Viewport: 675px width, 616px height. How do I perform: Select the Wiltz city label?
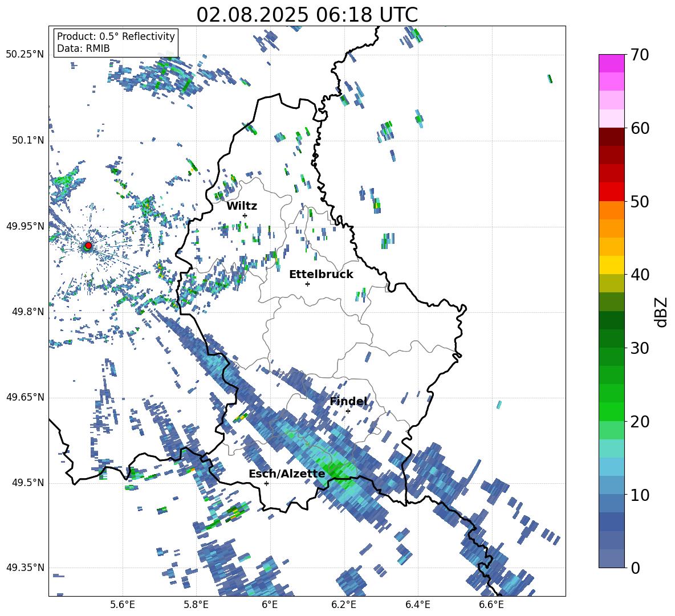pos(242,206)
